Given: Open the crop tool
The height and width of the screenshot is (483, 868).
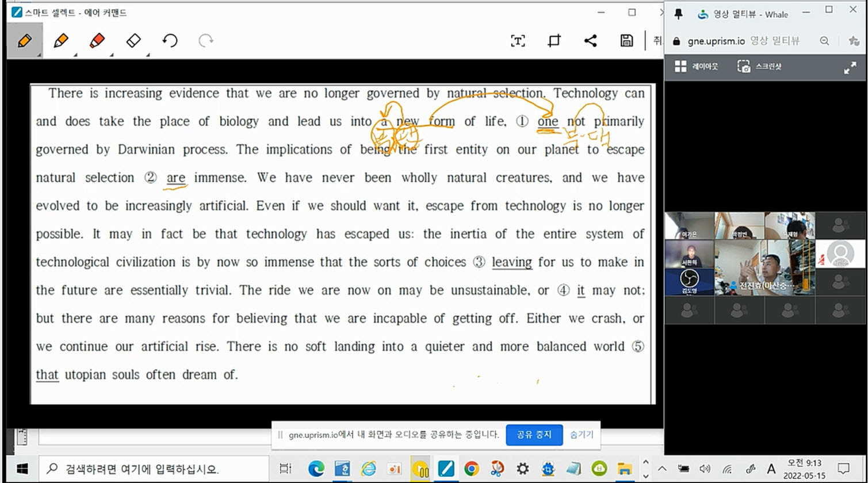Looking at the screenshot, I should tap(554, 41).
